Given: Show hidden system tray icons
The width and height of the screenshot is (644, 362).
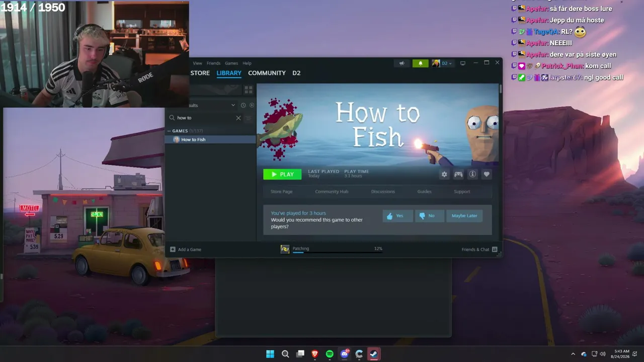Looking at the screenshot, I should tap(573, 354).
